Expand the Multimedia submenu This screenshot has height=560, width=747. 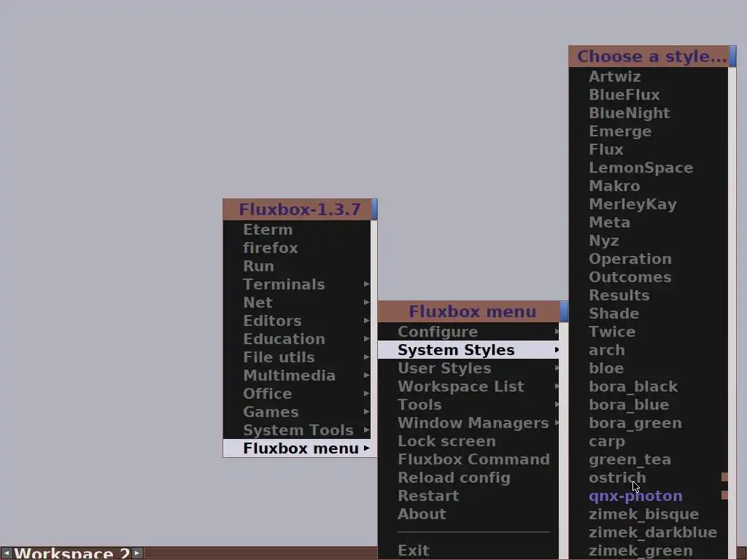pyautogui.click(x=297, y=376)
